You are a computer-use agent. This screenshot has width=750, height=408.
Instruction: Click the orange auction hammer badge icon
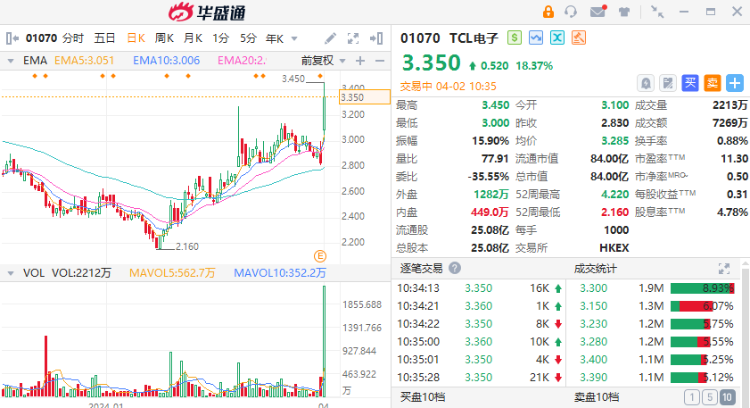(x=578, y=38)
